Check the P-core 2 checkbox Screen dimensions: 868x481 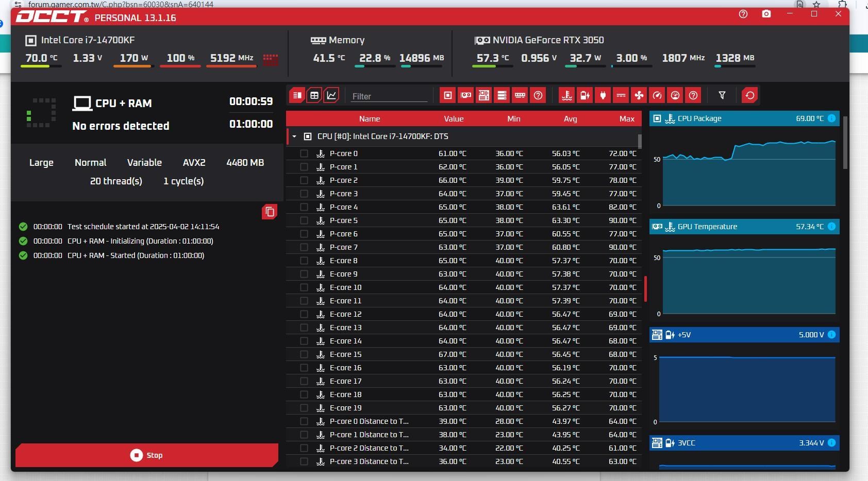point(304,180)
